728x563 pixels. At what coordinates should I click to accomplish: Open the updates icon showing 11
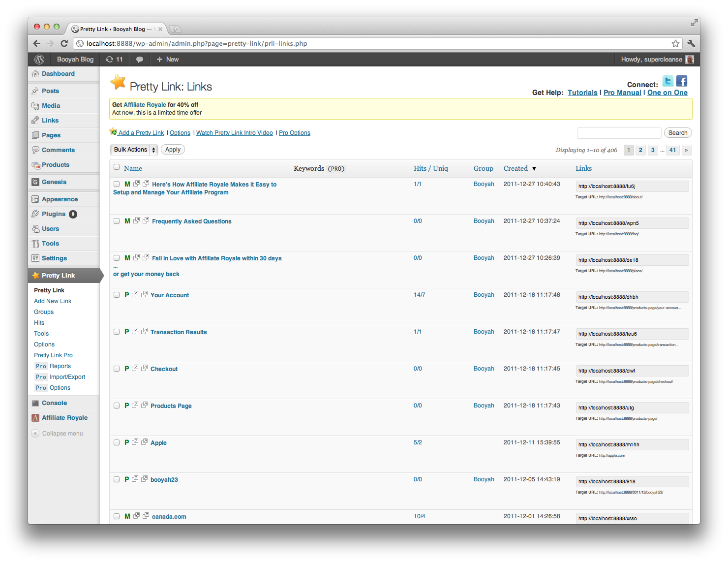(114, 60)
